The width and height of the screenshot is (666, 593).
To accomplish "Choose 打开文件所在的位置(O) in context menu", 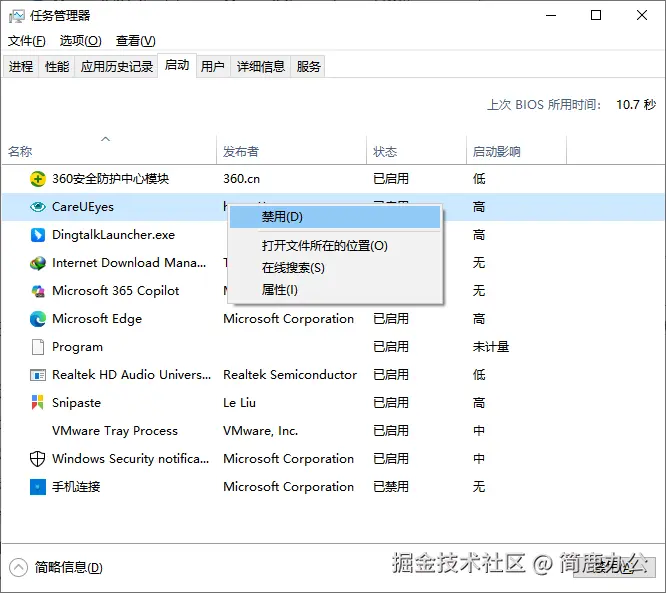I will click(x=335, y=246).
